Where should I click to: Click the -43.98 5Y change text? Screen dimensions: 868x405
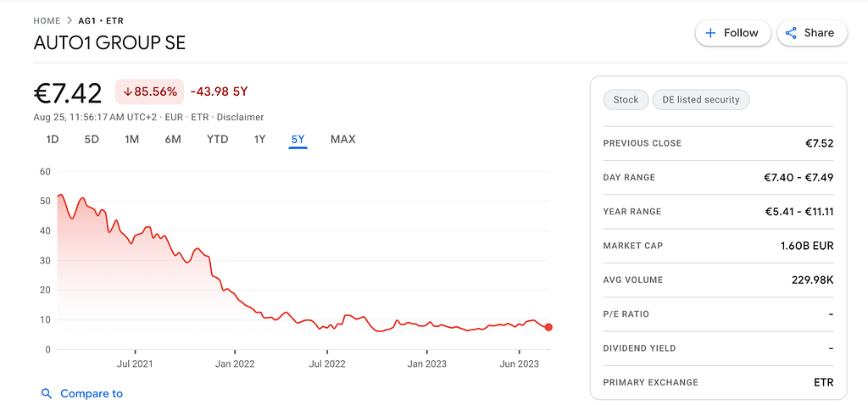(x=219, y=92)
